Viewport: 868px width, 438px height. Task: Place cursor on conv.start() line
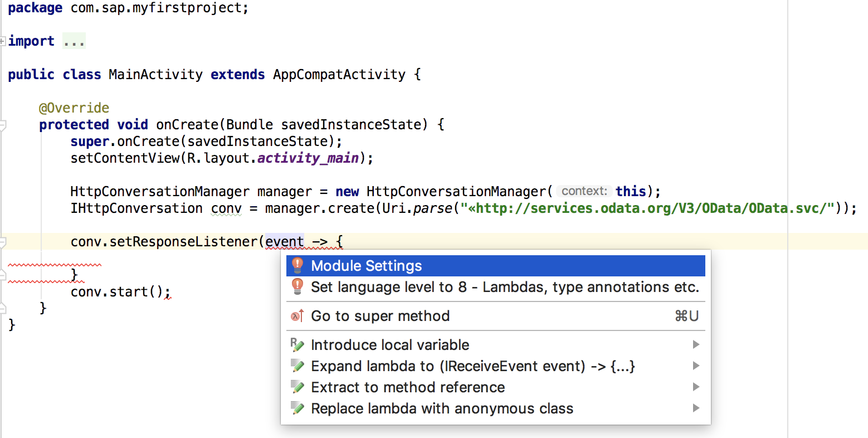(120, 292)
